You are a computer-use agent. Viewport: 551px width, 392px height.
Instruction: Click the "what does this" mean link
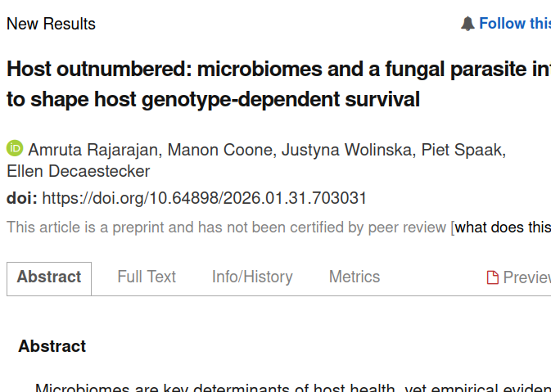[503, 227]
